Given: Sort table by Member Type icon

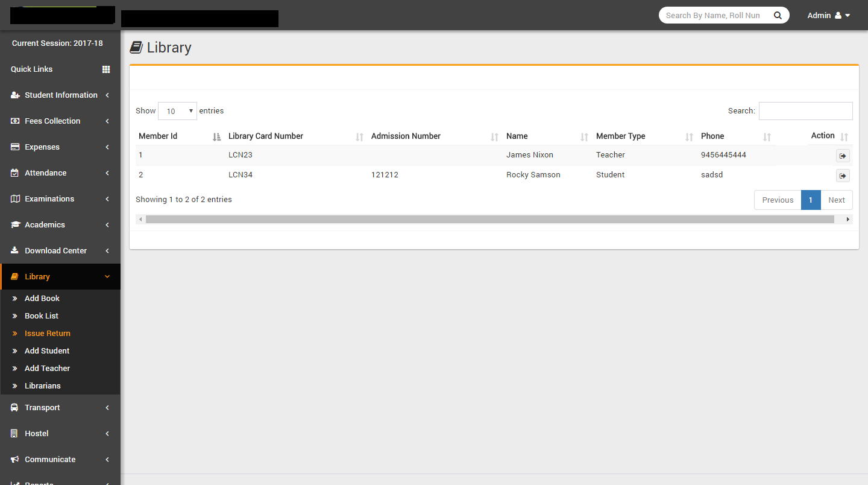Looking at the screenshot, I should (x=689, y=137).
